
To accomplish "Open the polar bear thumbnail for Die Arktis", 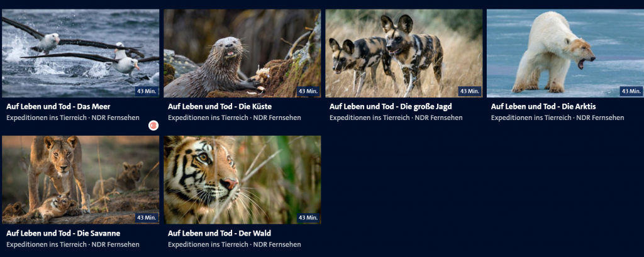I will pyautogui.click(x=565, y=53).
